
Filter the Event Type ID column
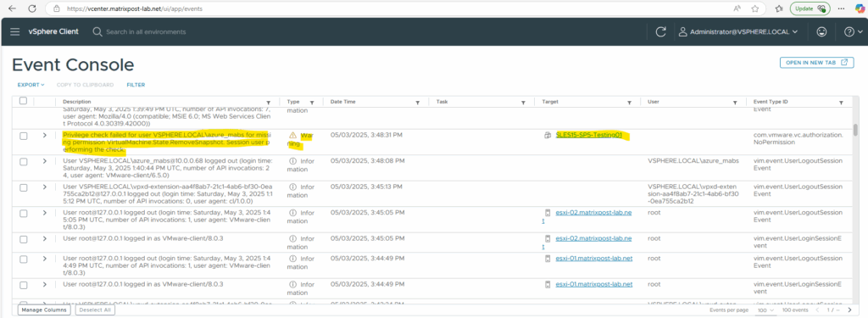tap(842, 103)
